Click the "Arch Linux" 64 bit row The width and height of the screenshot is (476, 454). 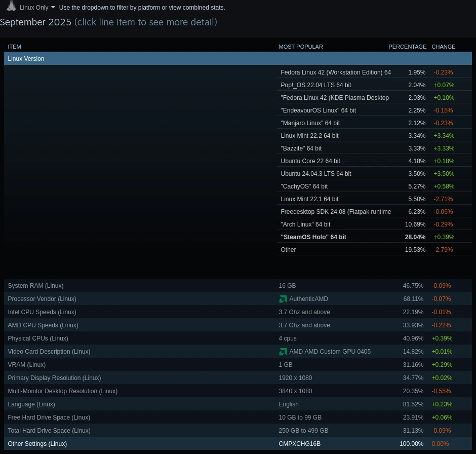(305, 224)
